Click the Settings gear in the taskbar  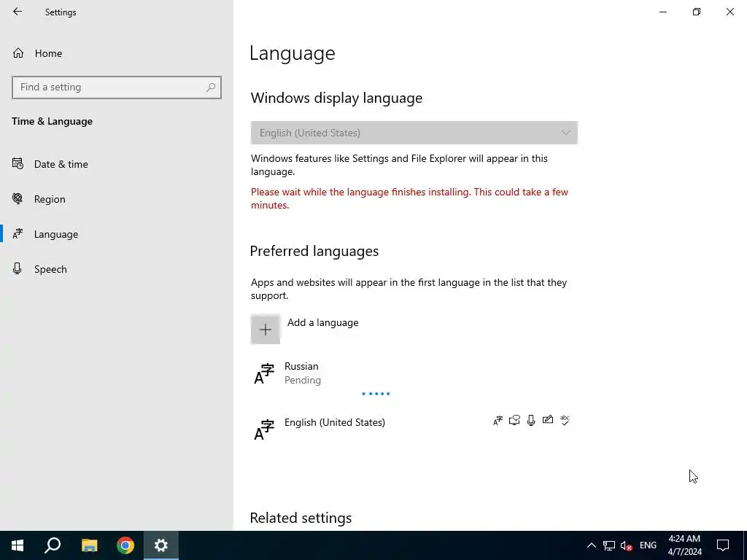(161, 545)
